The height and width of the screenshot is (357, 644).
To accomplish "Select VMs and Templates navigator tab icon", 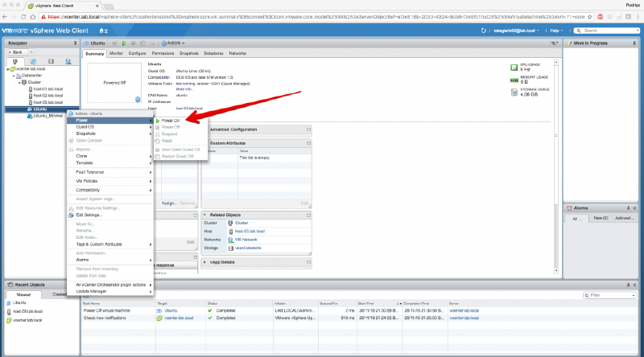I will [33, 62].
